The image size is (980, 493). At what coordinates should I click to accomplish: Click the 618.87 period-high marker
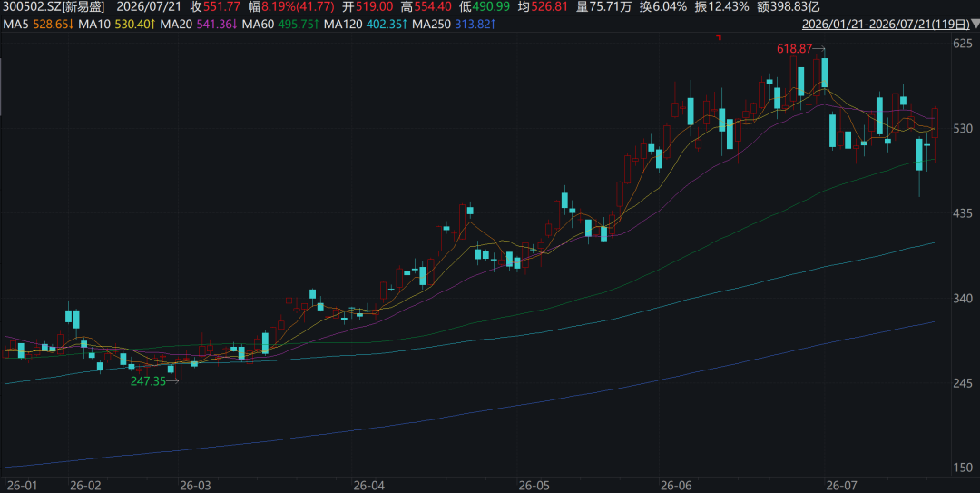point(794,48)
